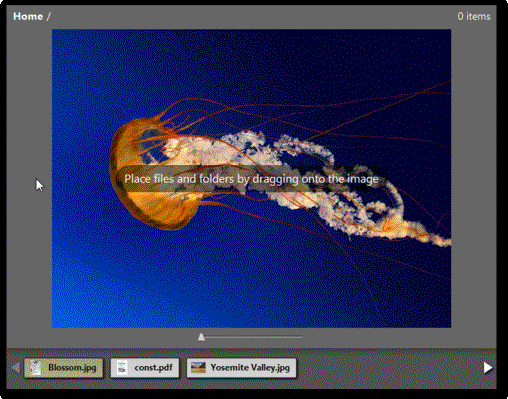Select the const.pdf document icon
Viewport: 508px width, 399px height.
coord(122,368)
